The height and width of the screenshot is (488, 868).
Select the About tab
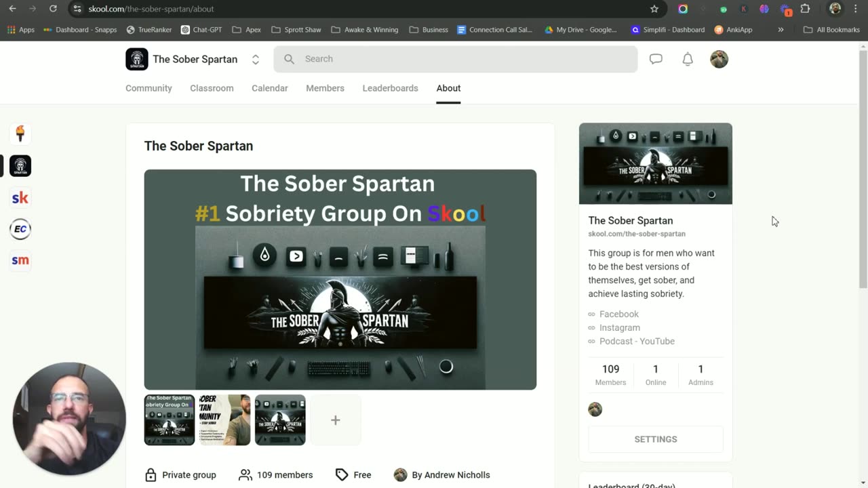[x=448, y=88]
